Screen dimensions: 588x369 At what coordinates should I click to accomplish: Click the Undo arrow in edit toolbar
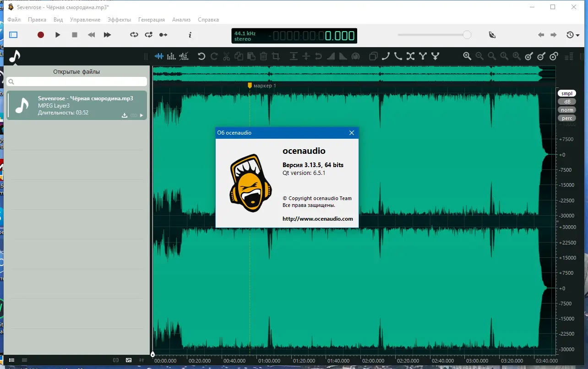click(x=201, y=56)
